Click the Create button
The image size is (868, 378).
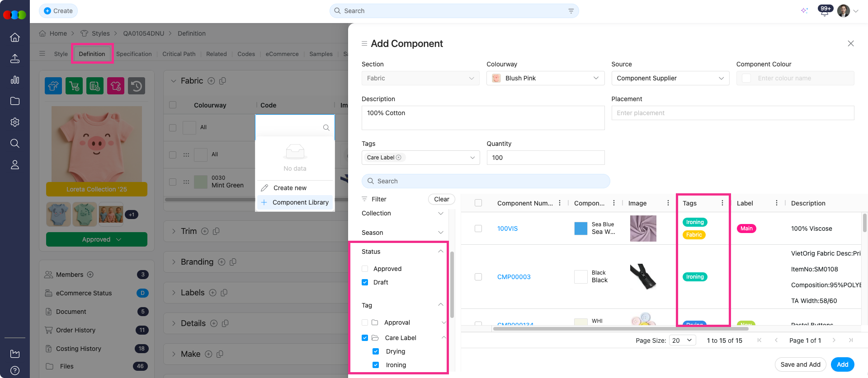[x=58, y=11]
